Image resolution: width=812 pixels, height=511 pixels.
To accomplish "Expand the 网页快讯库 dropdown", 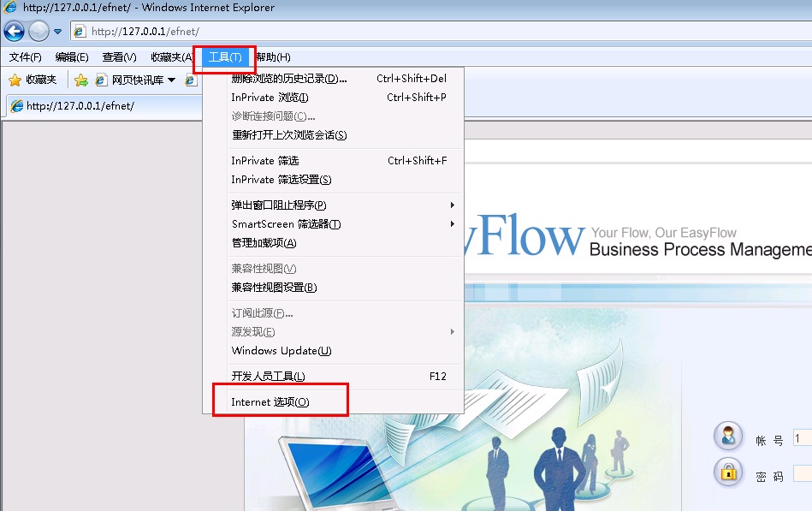I will coord(171,80).
